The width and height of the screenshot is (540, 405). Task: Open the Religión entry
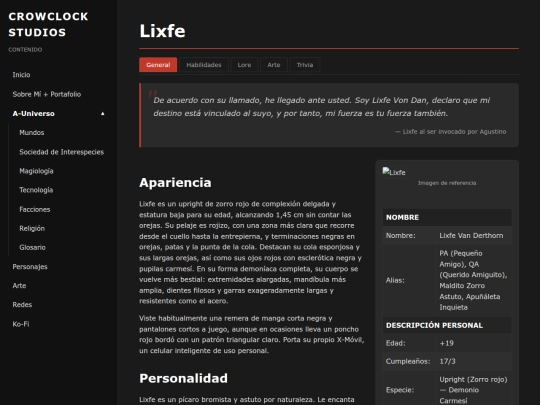[32, 228]
